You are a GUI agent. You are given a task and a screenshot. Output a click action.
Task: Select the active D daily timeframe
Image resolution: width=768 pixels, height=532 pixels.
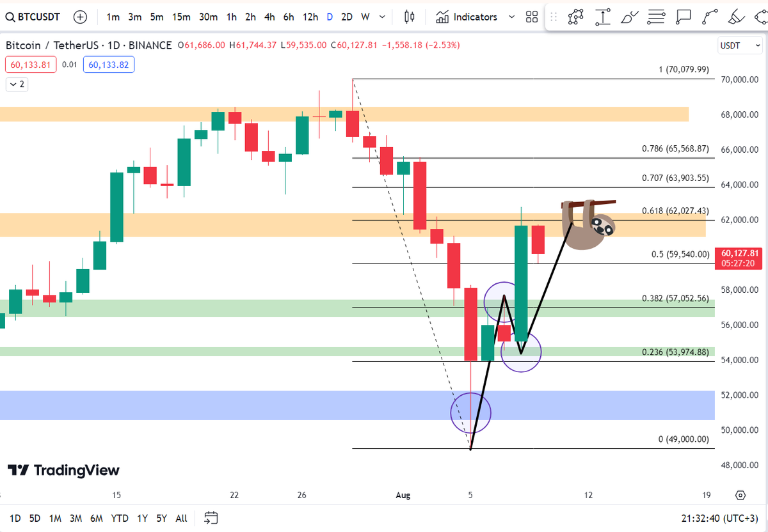[x=330, y=17]
